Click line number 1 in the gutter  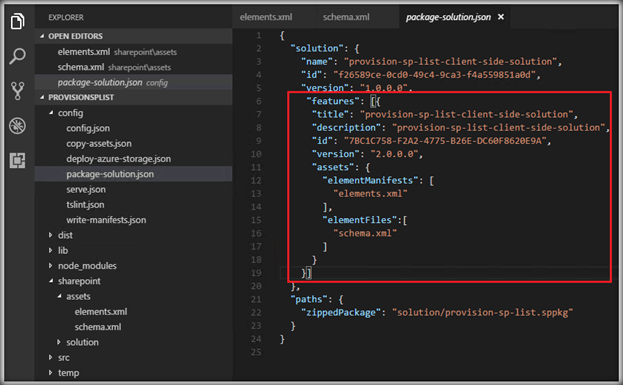click(x=259, y=35)
